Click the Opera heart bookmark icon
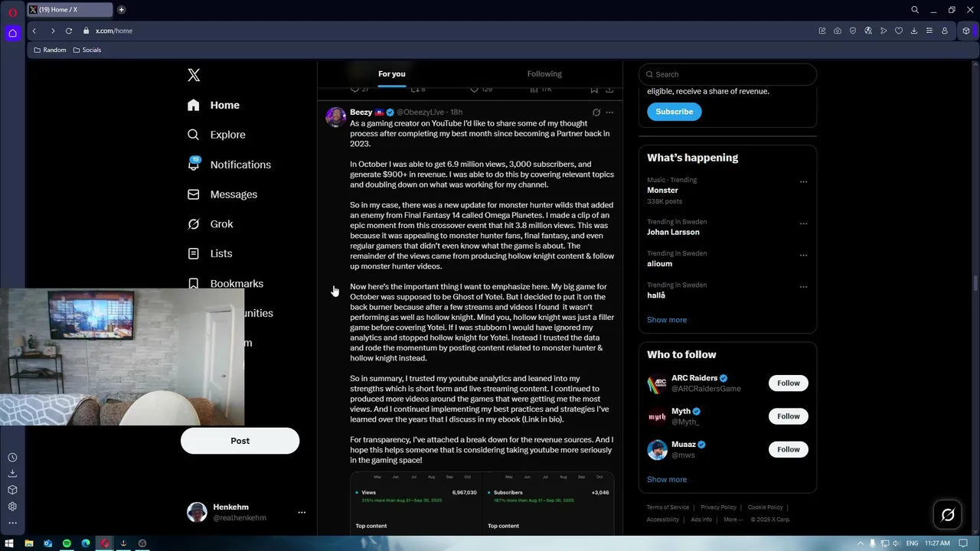The width and height of the screenshot is (980, 551). pos(899,31)
